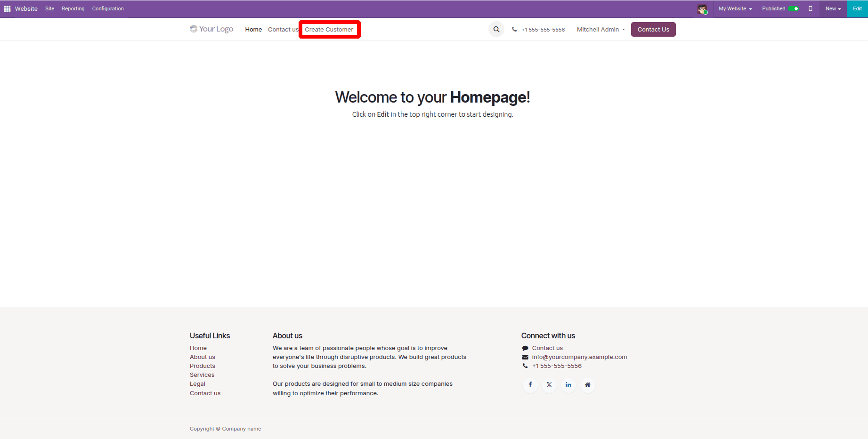Click the Services link under Useful Links
Image resolution: width=868 pixels, height=439 pixels.
tap(202, 375)
